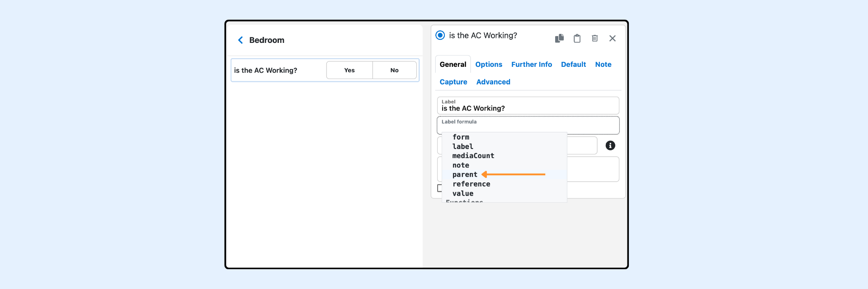Choose 'parent' from the autocomplete list
Image resolution: width=868 pixels, height=289 pixels.
(x=465, y=175)
